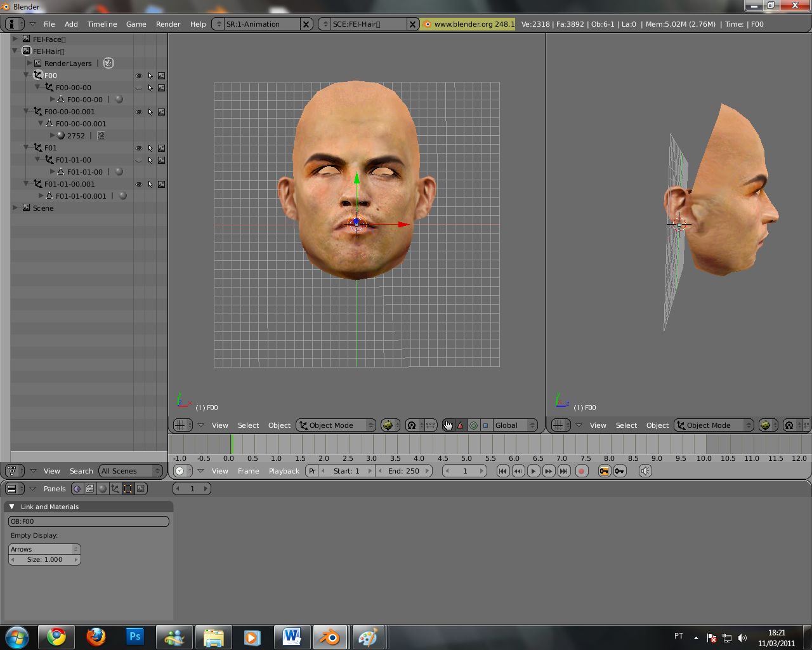
Task: Toggle renderability for F00-00-00.001 object
Action: [x=162, y=112]
